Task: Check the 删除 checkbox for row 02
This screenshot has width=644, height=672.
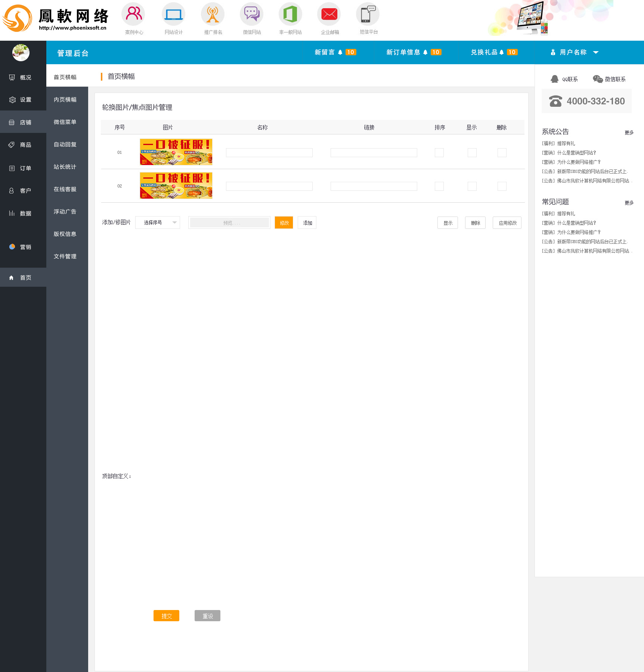Action: (502, 186)
